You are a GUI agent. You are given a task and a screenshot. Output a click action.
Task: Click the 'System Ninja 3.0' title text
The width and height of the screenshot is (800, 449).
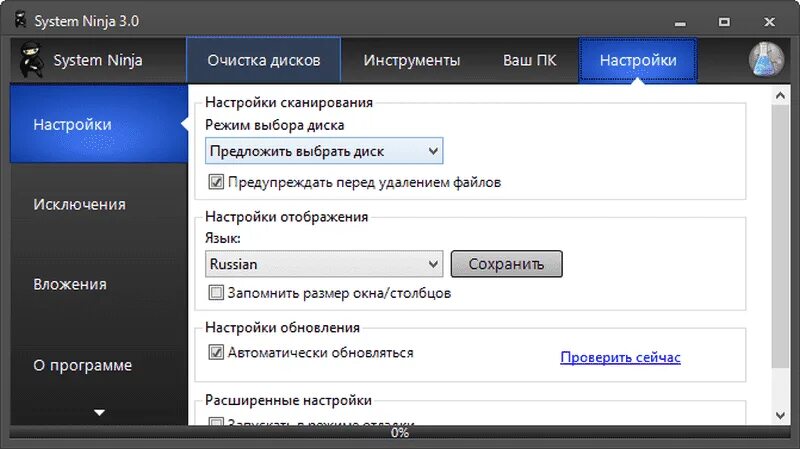coord(87,21)
